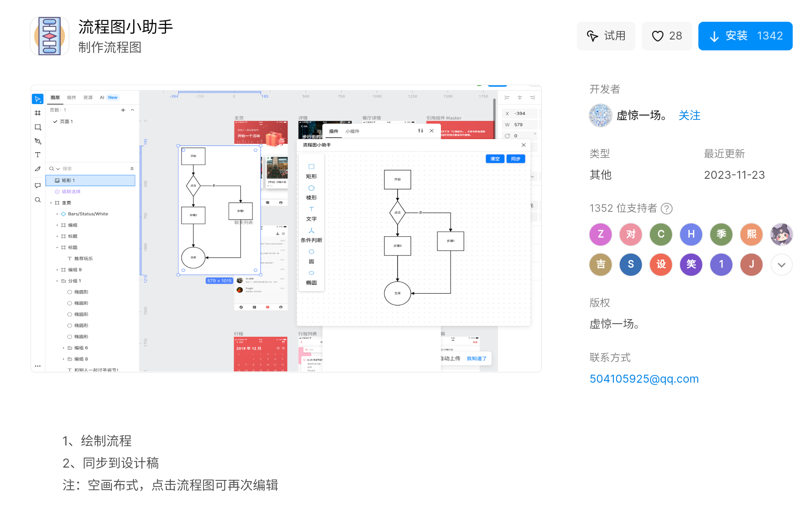Follow the developer via 关注 link
The height and width of the screenshot is (510, 812).
[689, 115]
